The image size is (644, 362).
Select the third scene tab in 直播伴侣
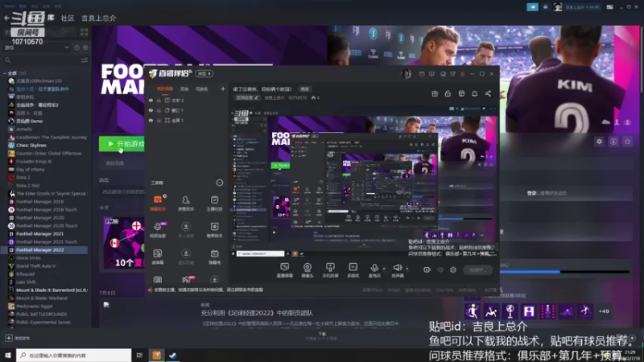(x=201, y=88)
